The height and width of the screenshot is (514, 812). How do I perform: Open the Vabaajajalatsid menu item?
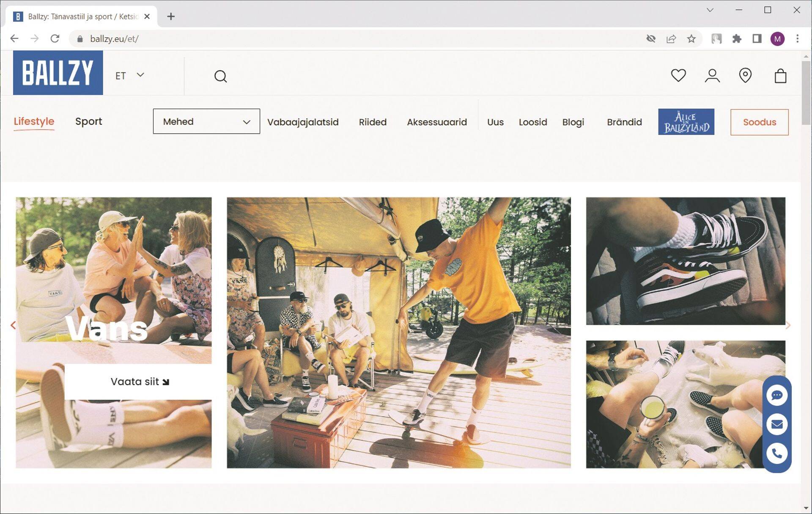pos(302,122)
